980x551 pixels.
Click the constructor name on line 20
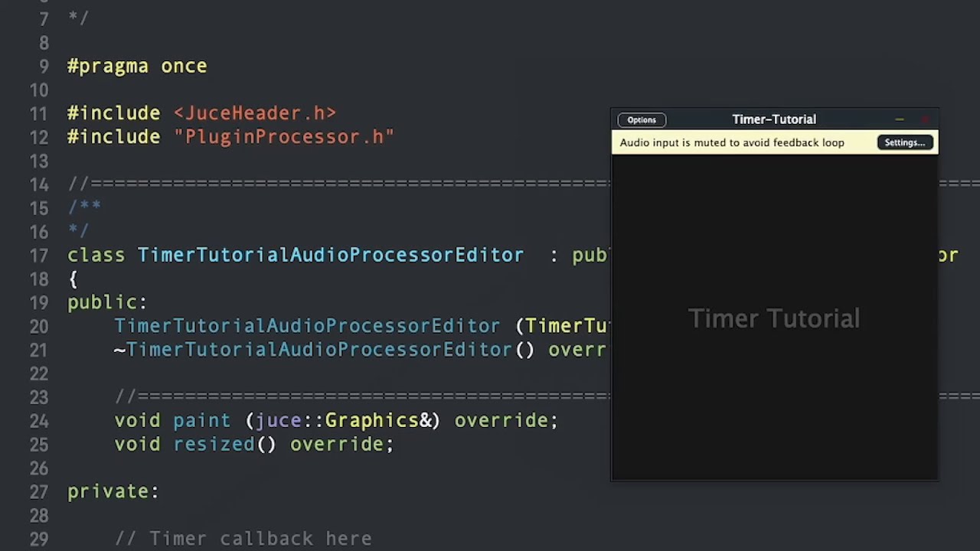(307, 326)
